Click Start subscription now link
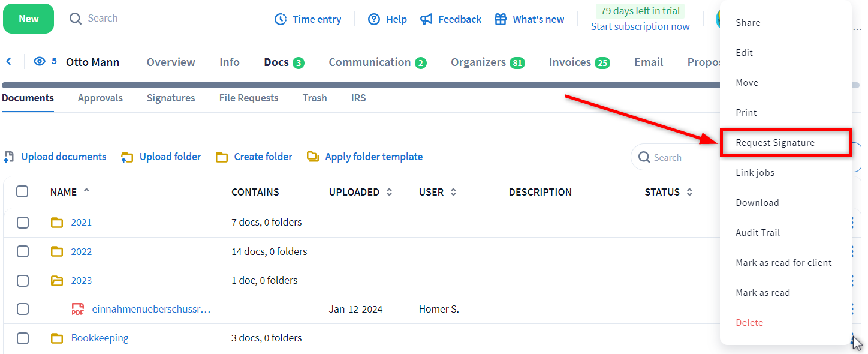Screen dimensions: 868x354 coord(640,26)
